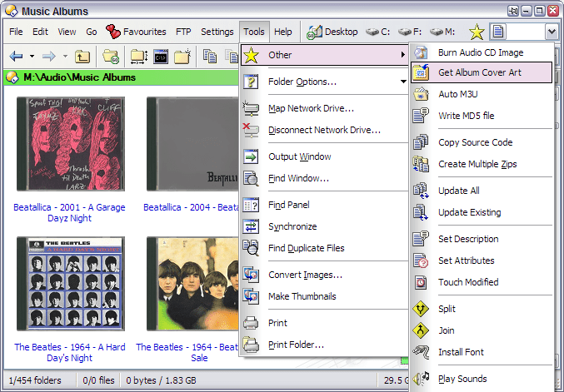
Task: Click '1/454 folders' status bar entry
Action: click(35, 380)
